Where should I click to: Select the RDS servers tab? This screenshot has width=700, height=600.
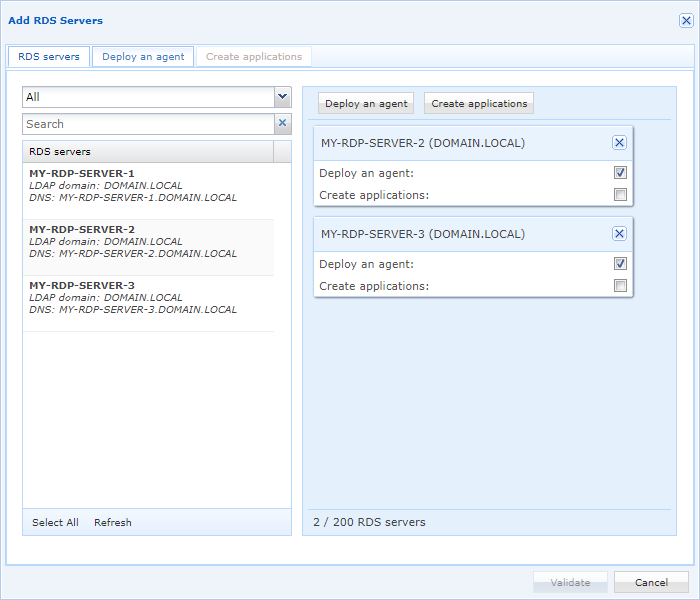(x=49, y=57)
